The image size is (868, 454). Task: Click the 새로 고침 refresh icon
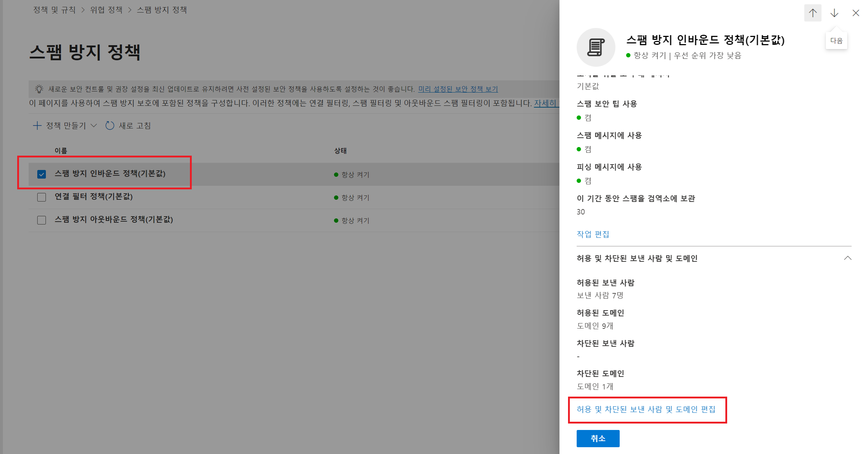coord(110,126)
